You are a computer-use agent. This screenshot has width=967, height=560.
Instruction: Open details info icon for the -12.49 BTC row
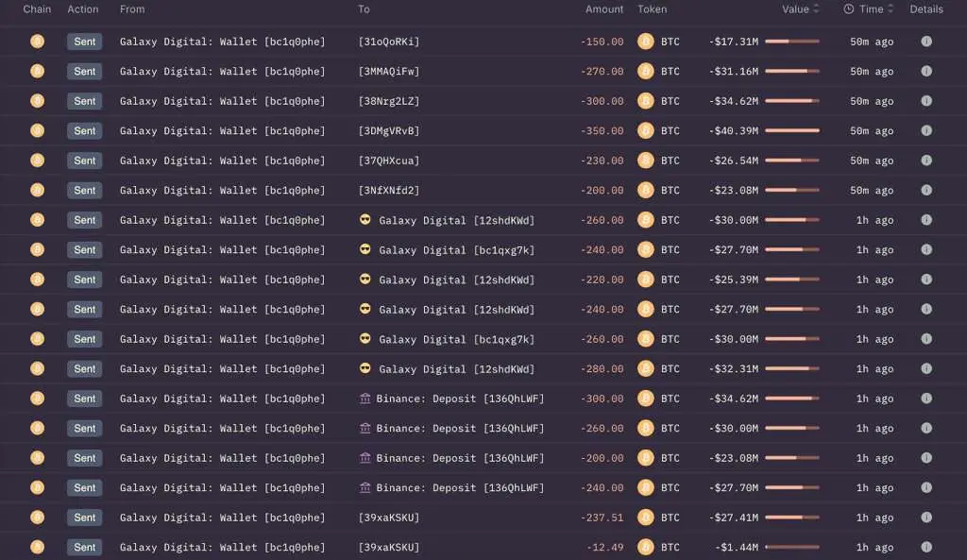(926, 547)
